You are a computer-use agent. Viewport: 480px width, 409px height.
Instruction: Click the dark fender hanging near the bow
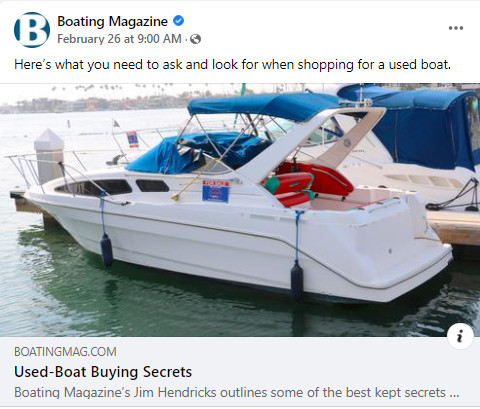pyautogui.click(x=107, y=250)
